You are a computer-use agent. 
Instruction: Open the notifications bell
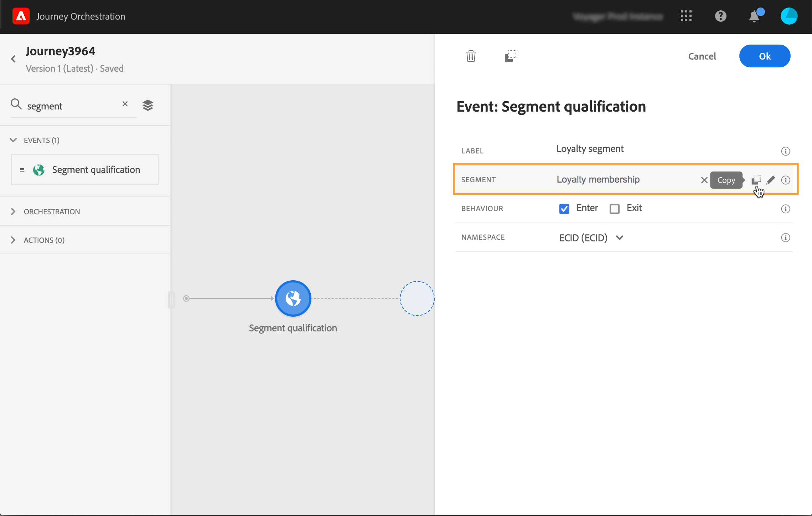[754, 16]
